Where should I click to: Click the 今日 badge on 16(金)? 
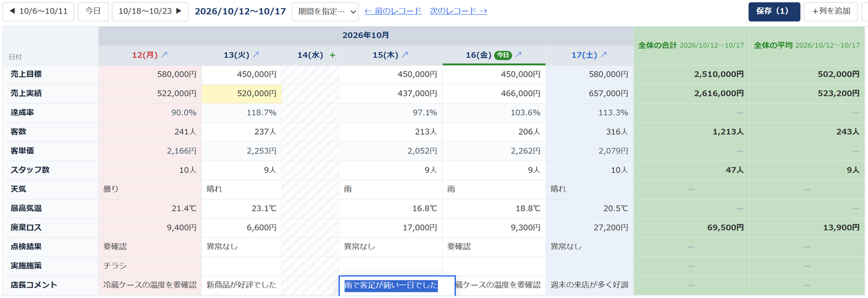[503, 55]
